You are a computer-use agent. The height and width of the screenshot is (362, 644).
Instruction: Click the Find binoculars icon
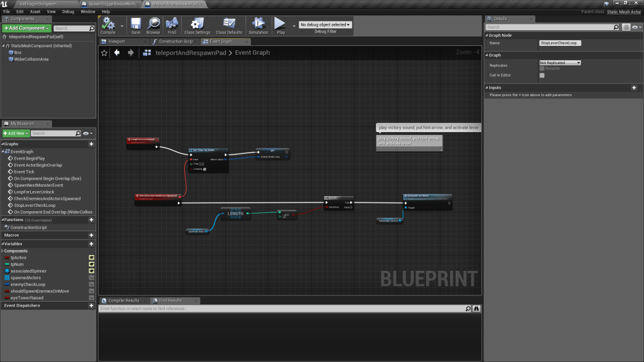tap(172, 25)
